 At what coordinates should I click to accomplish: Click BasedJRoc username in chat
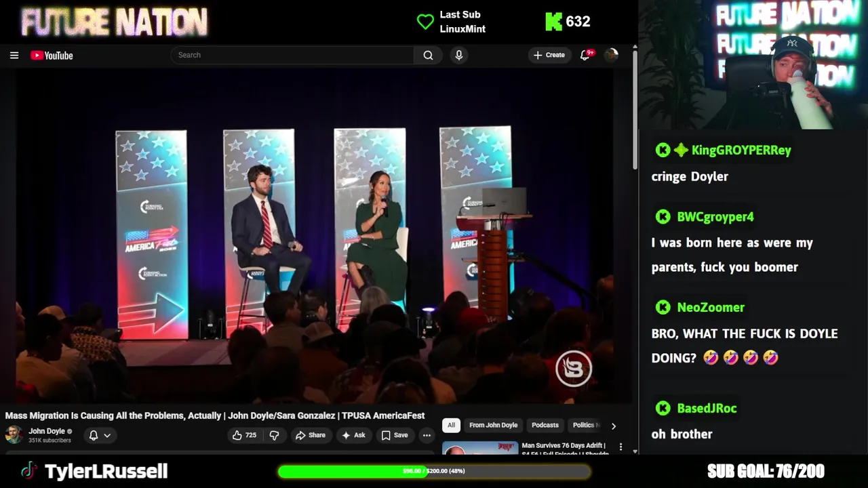[x=707, y=408]
